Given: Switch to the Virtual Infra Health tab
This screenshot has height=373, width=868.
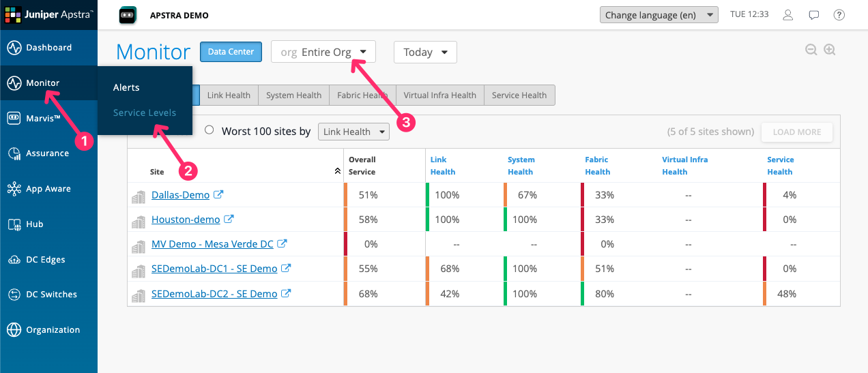Looking at the screenshot, I should click(439, 95).
